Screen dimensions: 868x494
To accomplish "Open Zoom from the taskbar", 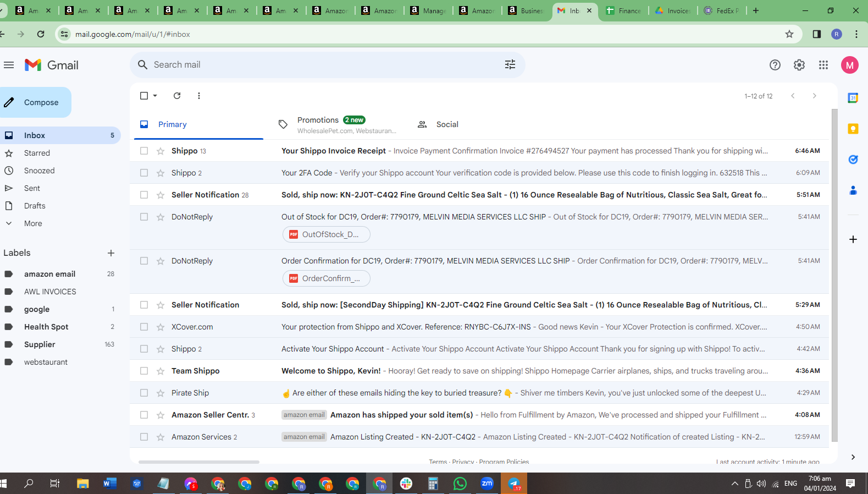I will (487, 484).
